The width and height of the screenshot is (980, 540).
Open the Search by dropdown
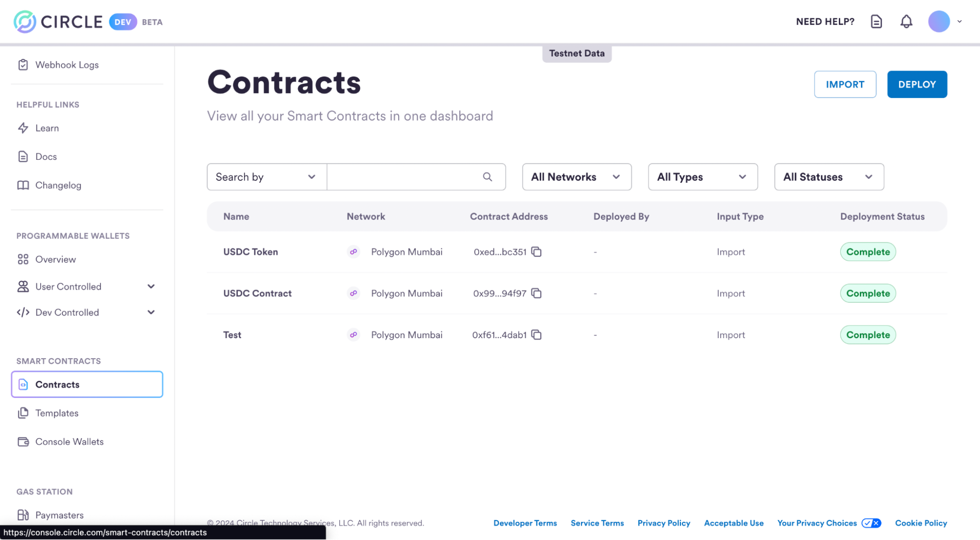pos(266,177)
